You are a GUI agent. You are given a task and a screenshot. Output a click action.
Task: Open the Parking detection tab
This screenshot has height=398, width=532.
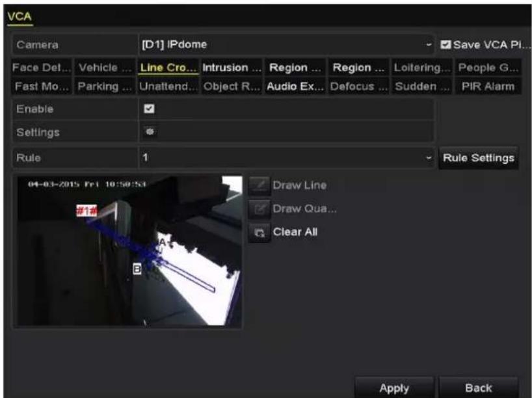(x=105, y=86)
